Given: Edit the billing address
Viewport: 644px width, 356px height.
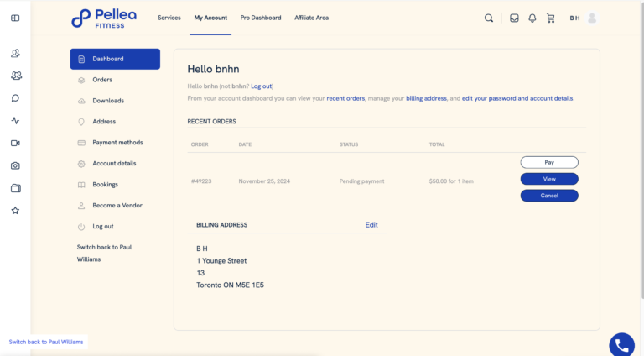Looking at the screenshot, I should click(x=371, y=225).
